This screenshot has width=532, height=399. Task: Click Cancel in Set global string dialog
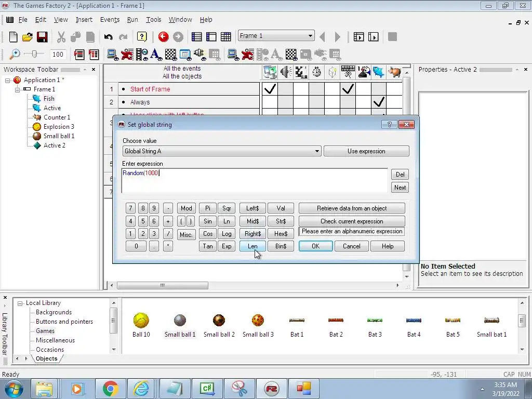pos(352,246)
